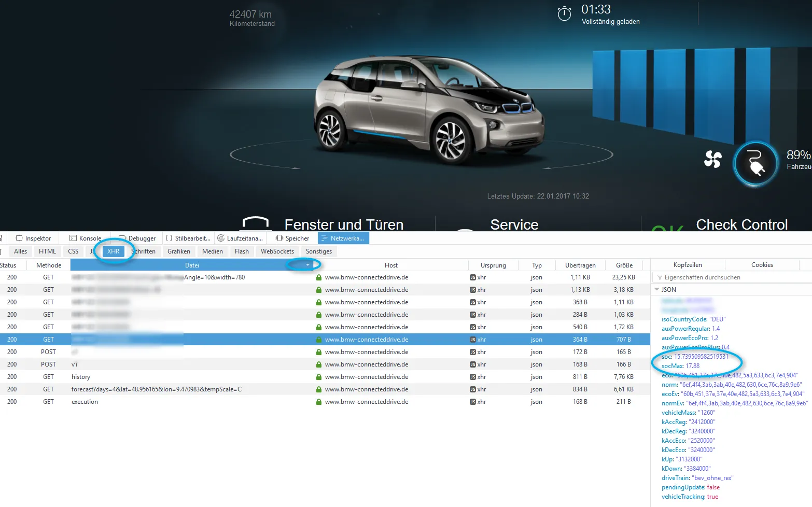The width and height of the screenshot is (812, 507).
Task: Click the vehicleMass "1260" JSON entry
Action: 689,413
